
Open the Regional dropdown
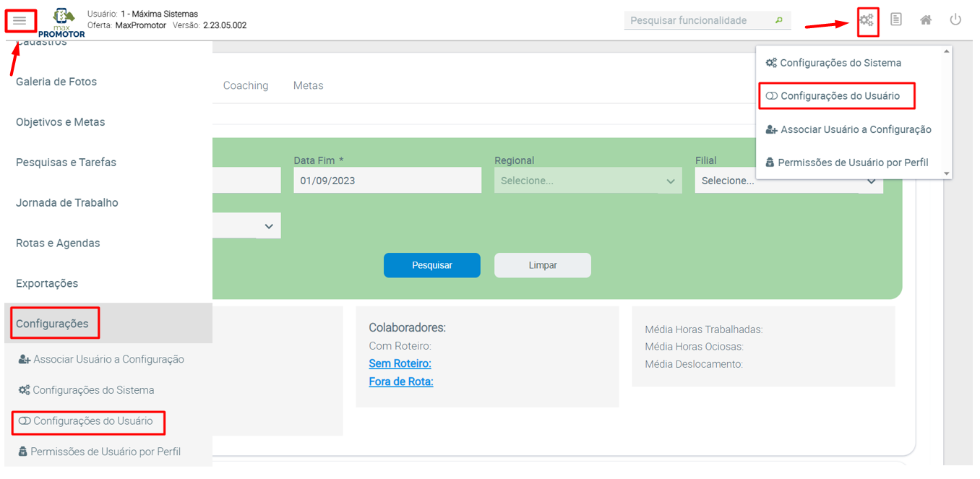tap(588, 181)
